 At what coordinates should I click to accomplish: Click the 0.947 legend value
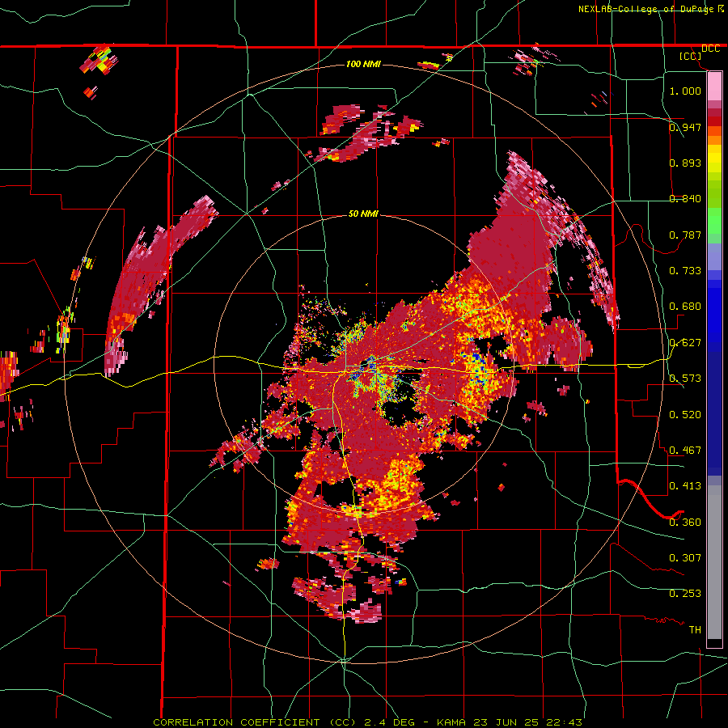[x=685, y=127]
